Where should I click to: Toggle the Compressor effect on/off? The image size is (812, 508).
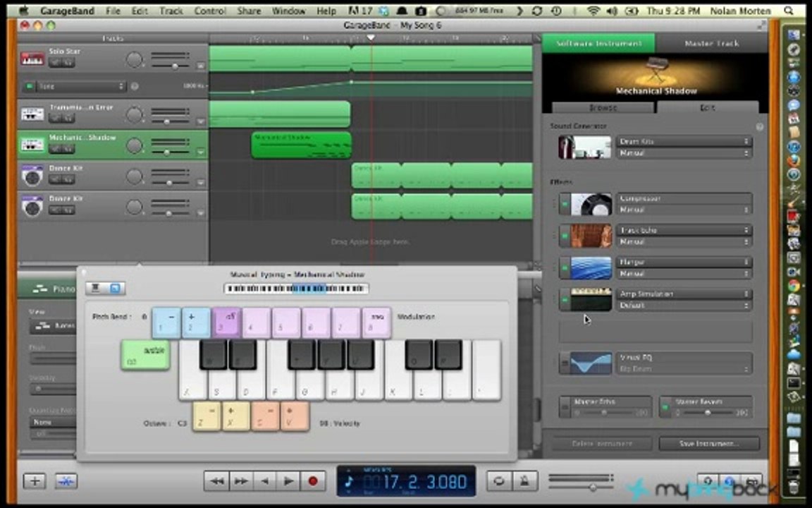pos(565,204)
